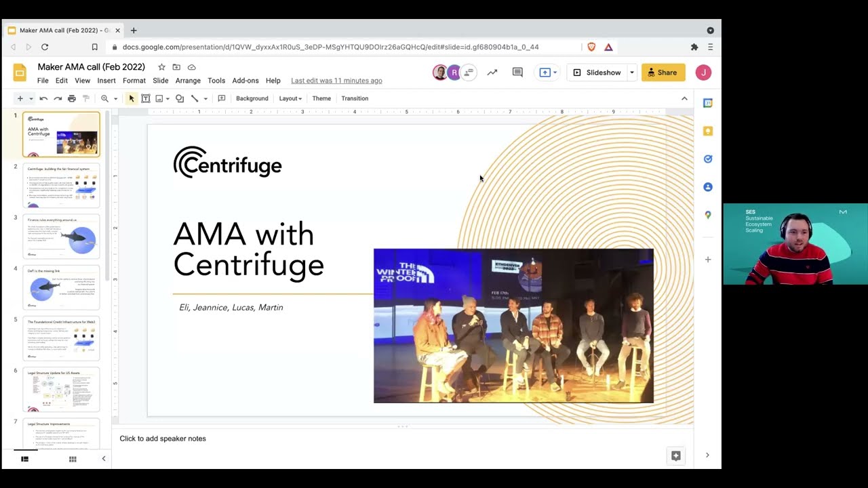Click the Explore button at the bottom right
Image resolution: width=868 pixels, height=488 pixels.
(x=676, y=456)
